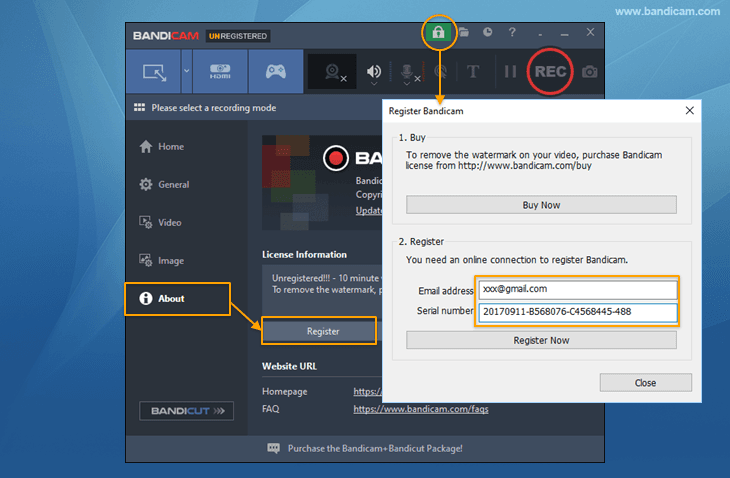The image size is (730, 478).
Task: Click the Close button in Register dialog
Action: pos(645,383)
